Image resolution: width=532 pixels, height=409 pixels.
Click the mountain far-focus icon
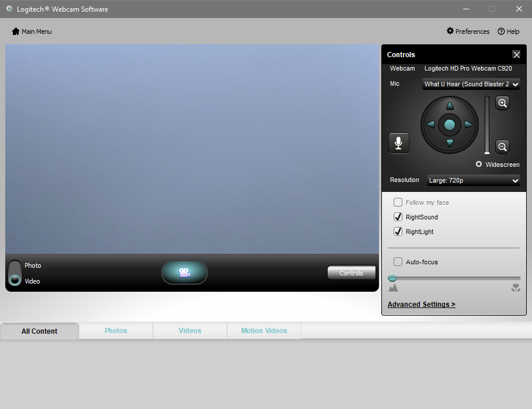(393, 288)
